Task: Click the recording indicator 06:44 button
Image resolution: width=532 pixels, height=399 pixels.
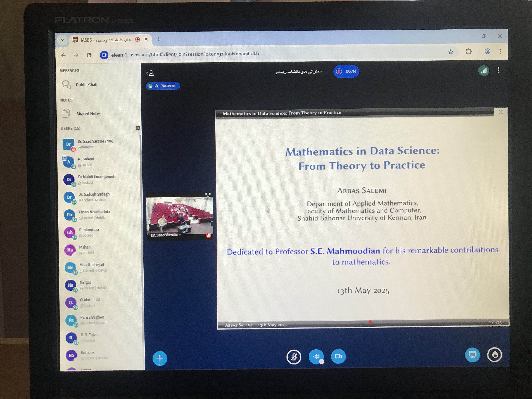Action: tap(346, 71)
